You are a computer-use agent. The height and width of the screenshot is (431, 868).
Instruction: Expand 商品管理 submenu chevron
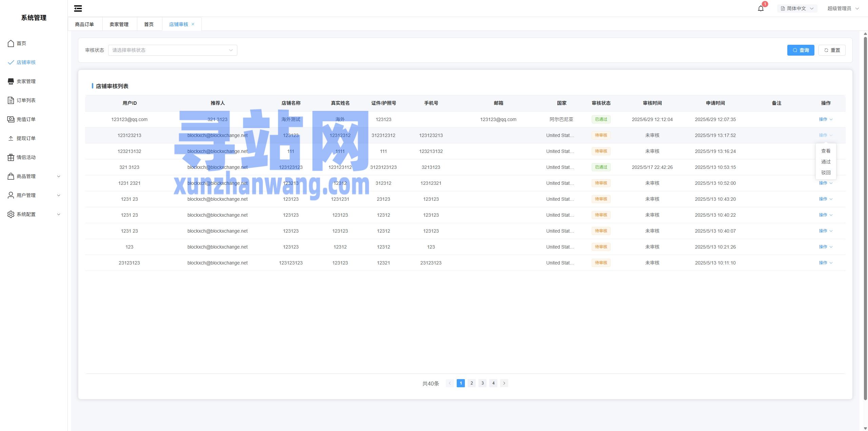(x=59, y=176)
